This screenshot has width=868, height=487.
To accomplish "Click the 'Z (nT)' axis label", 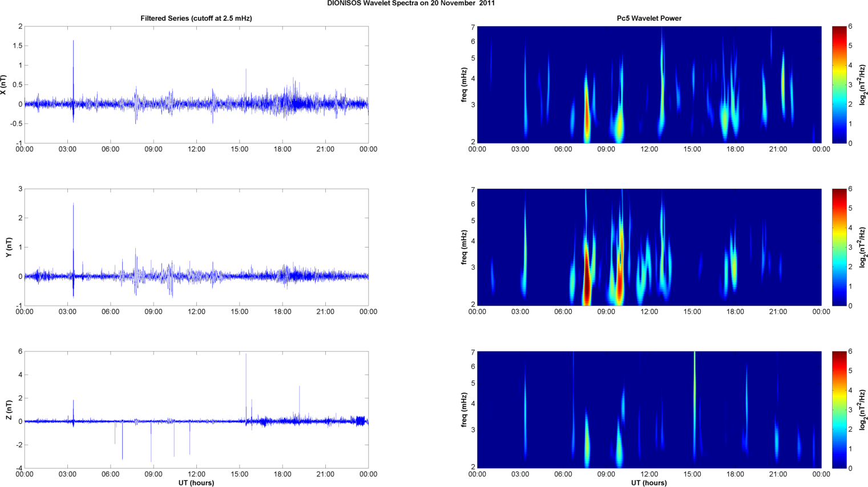I will (x=9, y=409).
